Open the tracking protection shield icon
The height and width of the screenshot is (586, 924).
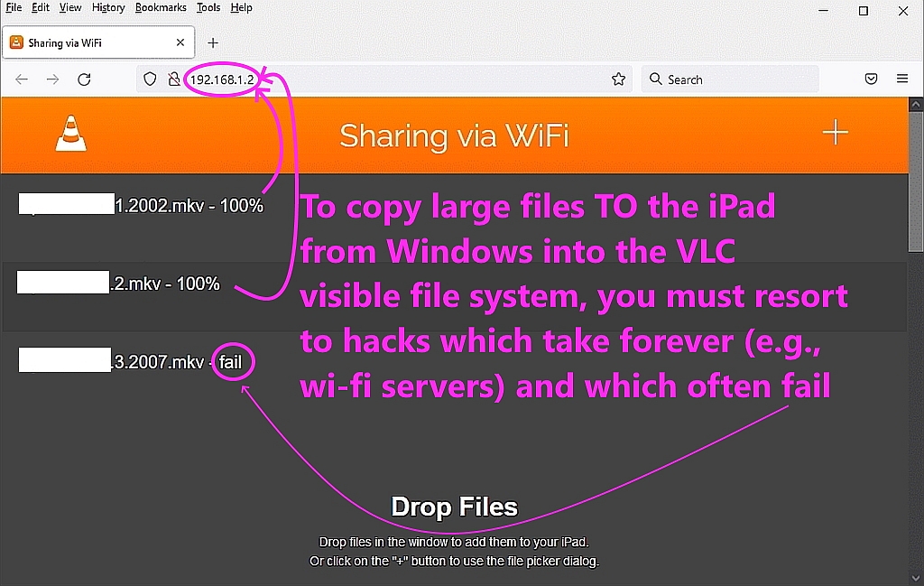coord(151,79)
